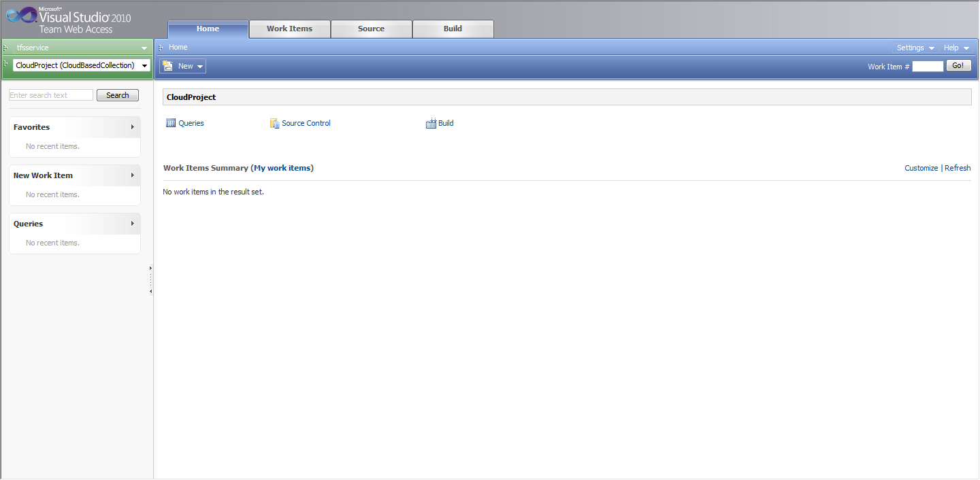This screenshot has width=980, height=480.
Task: Focus the Work Item # field
Action: click(928, 66)
